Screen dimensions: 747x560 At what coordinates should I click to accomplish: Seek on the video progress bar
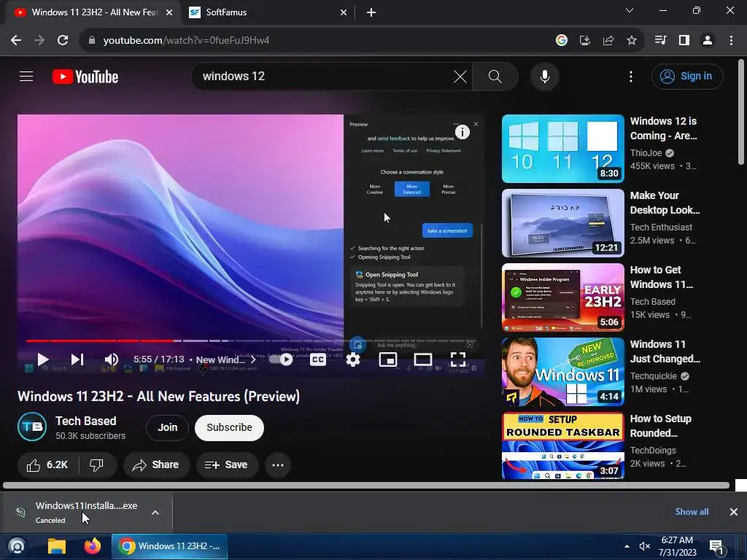(251, 341)
